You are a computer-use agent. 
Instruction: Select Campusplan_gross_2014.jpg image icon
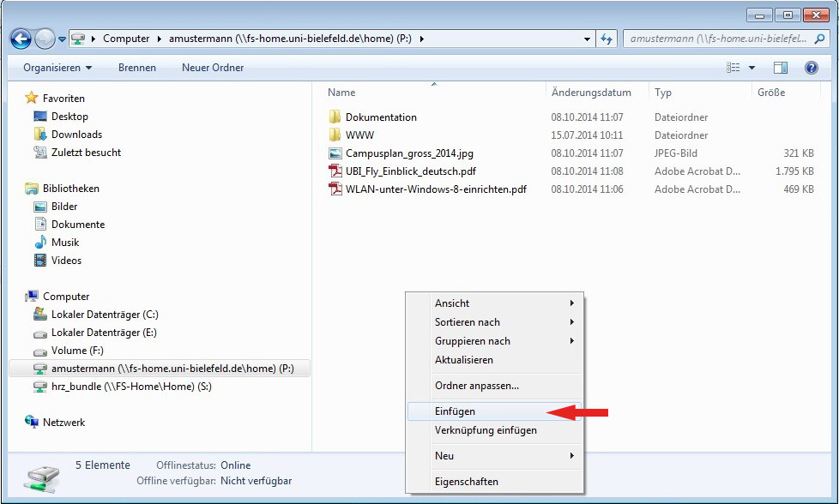335,153
